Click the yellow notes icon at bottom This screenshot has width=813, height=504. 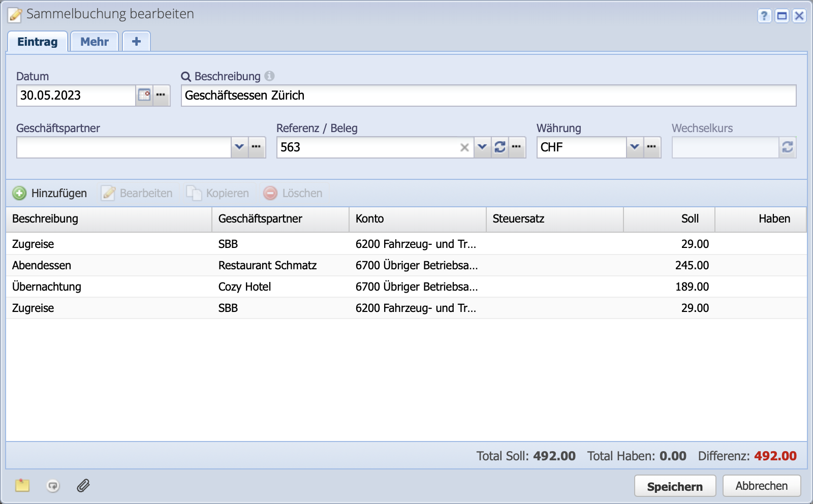tap(22, 486)
